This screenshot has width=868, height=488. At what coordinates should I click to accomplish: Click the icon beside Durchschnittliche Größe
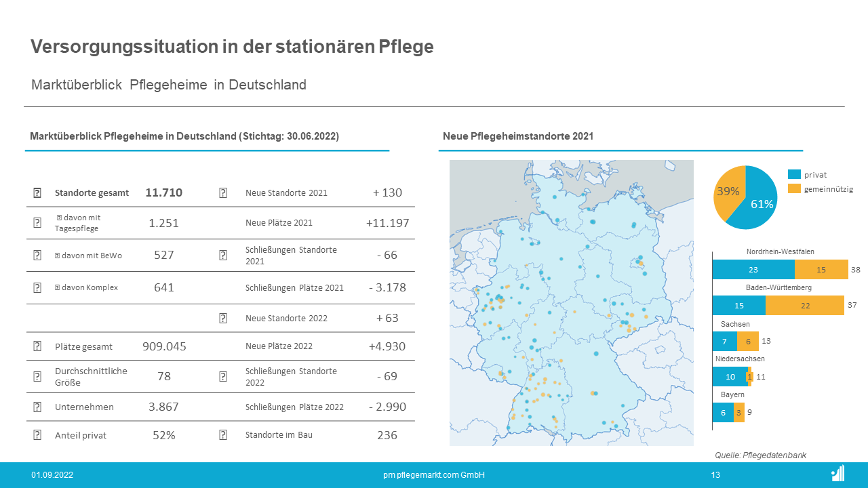tap(37, 377)
